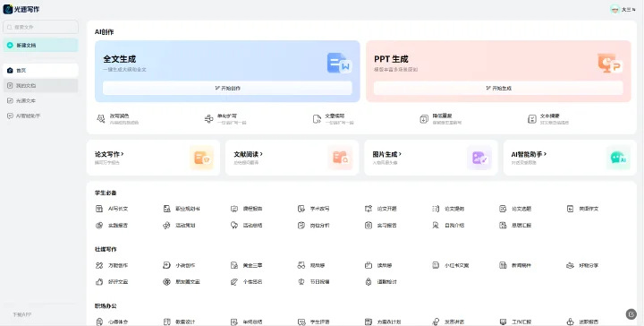
Task: Expand the 文献阅读 card arrow
Action: (261, 154)
